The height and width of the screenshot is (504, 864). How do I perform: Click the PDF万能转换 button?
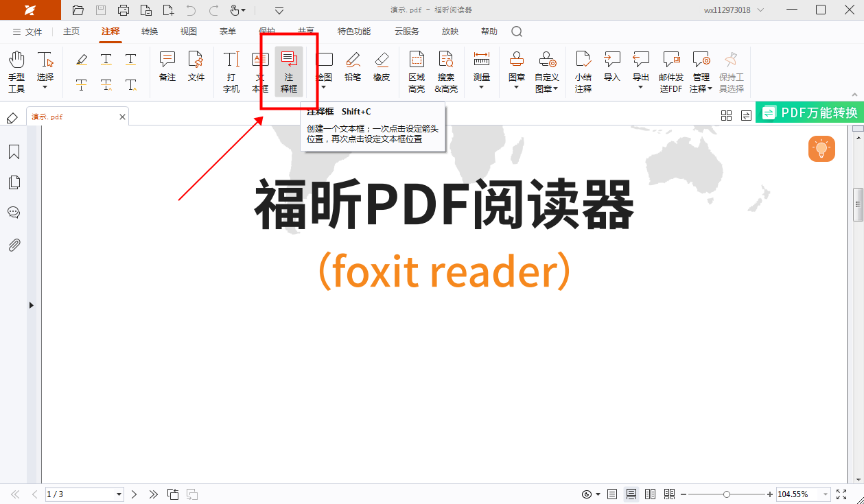pyautogui.click(x=810, y=112)
